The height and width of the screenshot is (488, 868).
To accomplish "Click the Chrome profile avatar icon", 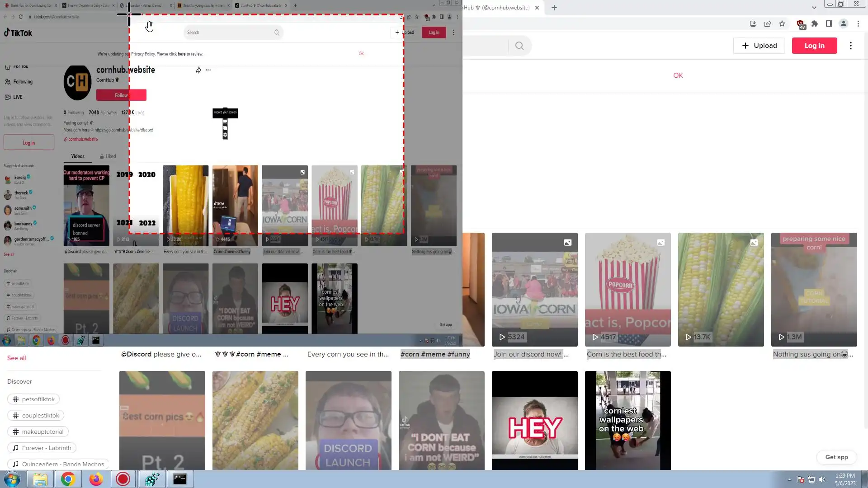I will coord(844,23).
